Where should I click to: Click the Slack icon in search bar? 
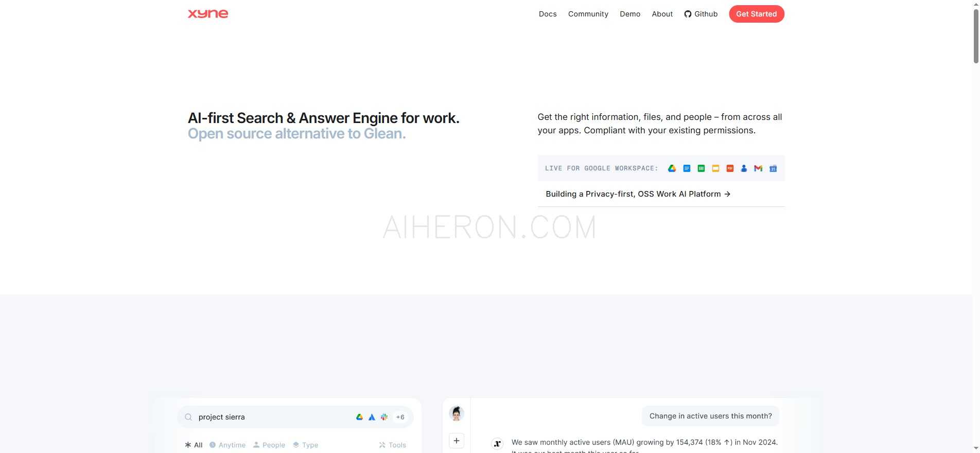384,417
